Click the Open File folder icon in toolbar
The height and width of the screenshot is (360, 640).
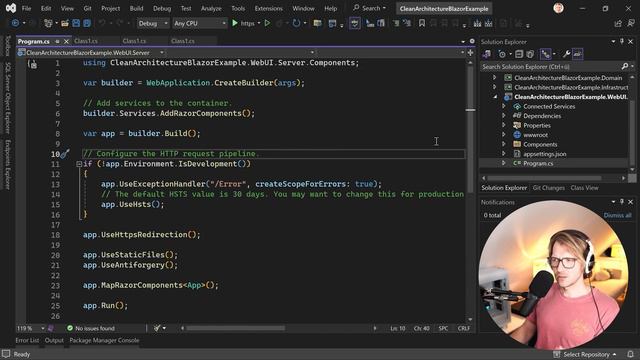tap(65, 23)
